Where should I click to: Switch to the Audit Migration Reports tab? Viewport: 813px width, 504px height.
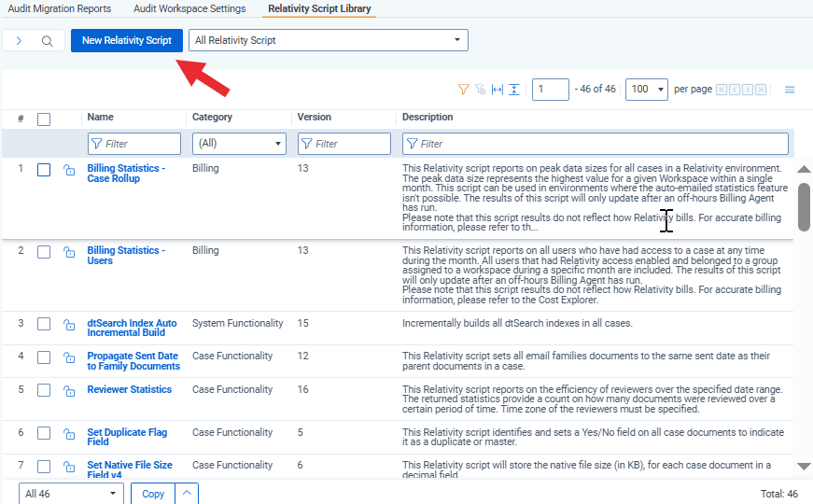[59, 8]
